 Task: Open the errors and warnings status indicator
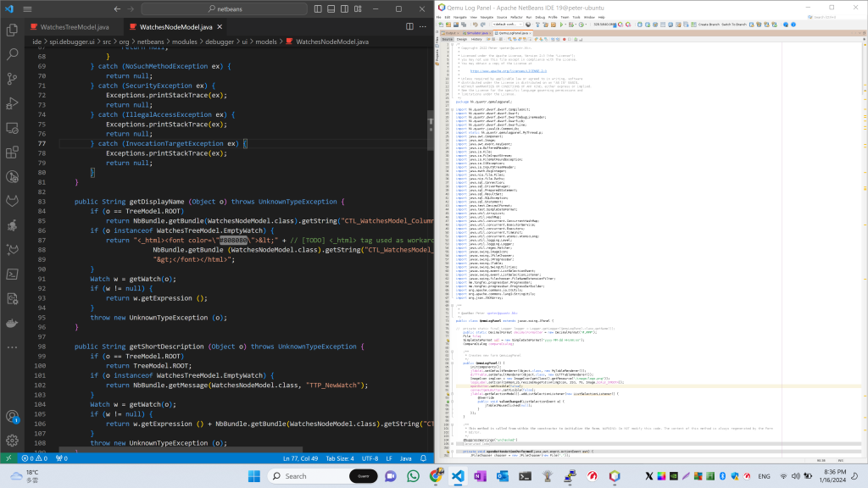pyautogui.click(x=34, y=458)
